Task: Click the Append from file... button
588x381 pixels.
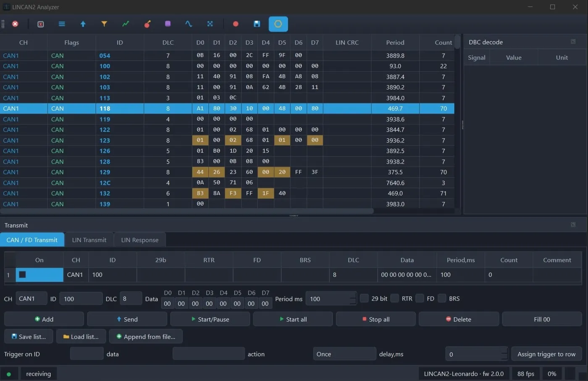Action: click(146, 336)
